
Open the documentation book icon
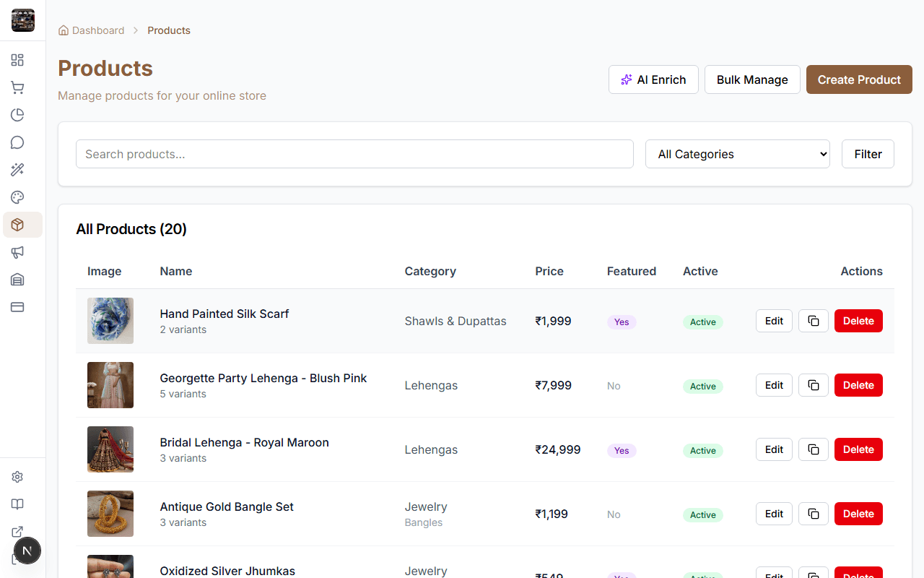point(17,504)
